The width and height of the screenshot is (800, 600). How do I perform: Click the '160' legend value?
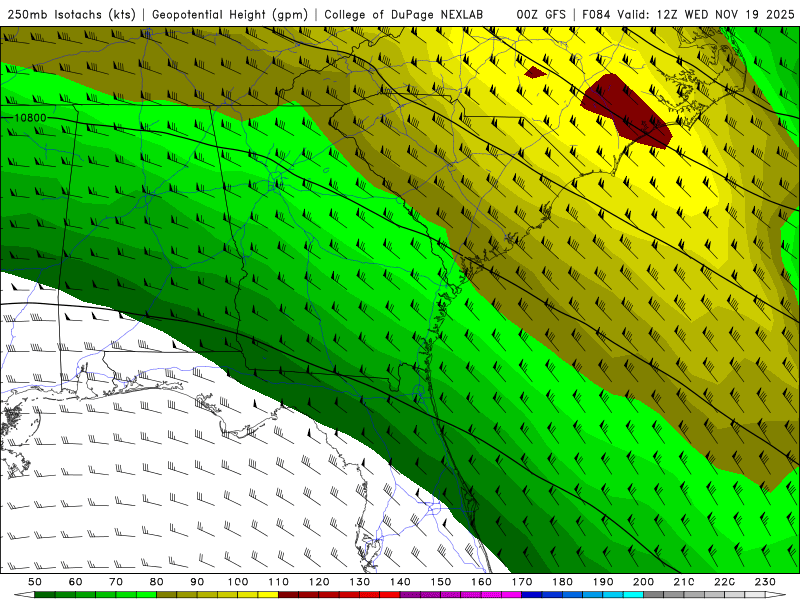coord(481,582)
